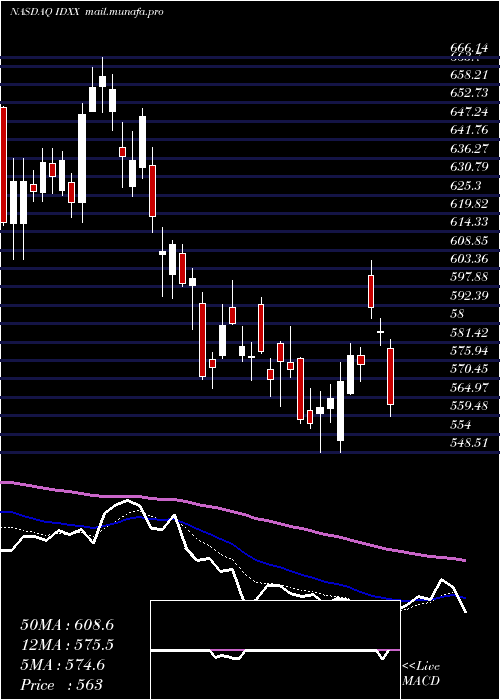Click the 12MA : 575.5 readout

click(x=67, y=645)
